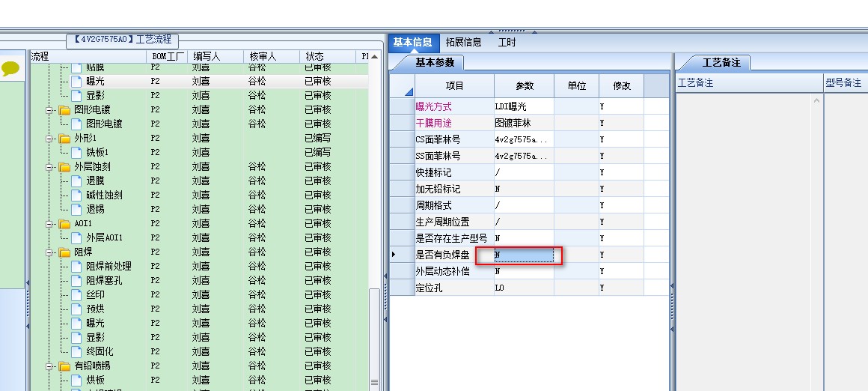Screen dimensions: 868x391
Task: Click the 图镀菲林 parameter cell
Action: click(x=525, y=123)
